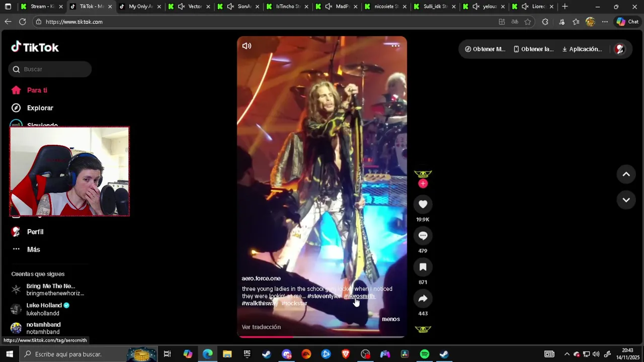The height and width of the screenshot is (362, 644).
Task: Follow creator via red plus button
Action: [423, 184]
